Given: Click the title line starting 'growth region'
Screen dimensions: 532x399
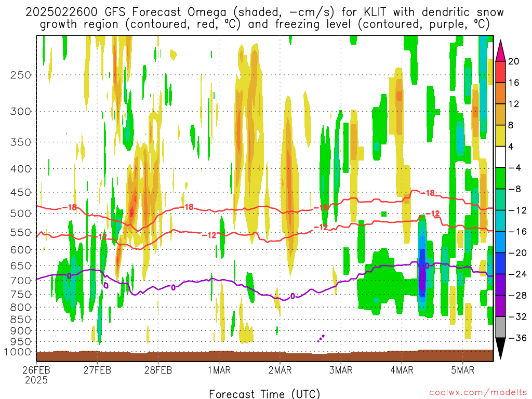Looking at the screenshot, I should 264,24.
